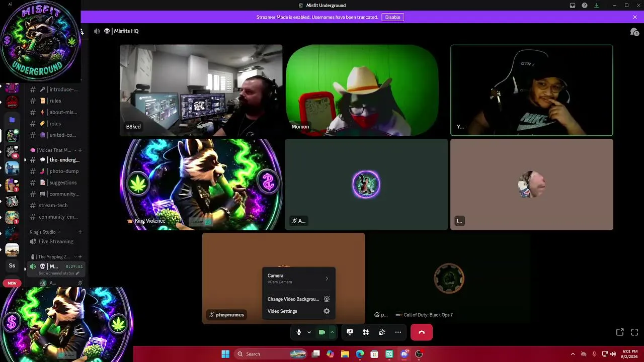Image resolution: width=644 pixels, height=362 pixels.
Task: Start screen share from call controls
Action: (350, 332)
